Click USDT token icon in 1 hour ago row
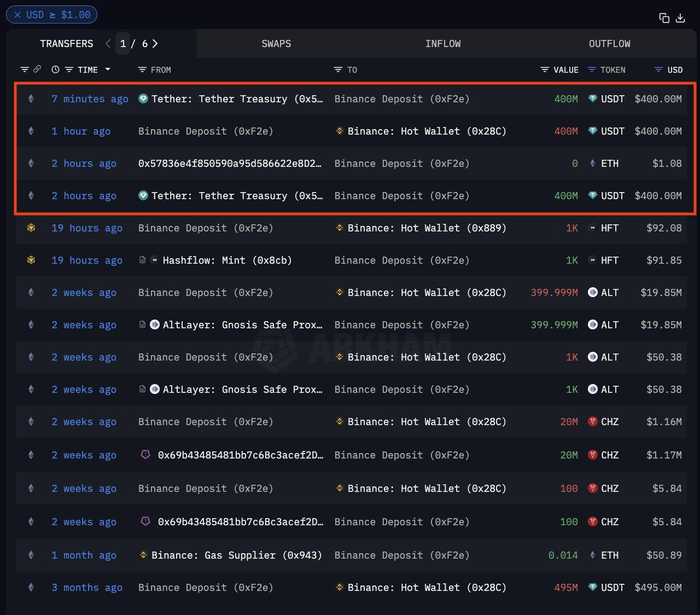Viewport: 700px width, 615px height. (592, 131)
